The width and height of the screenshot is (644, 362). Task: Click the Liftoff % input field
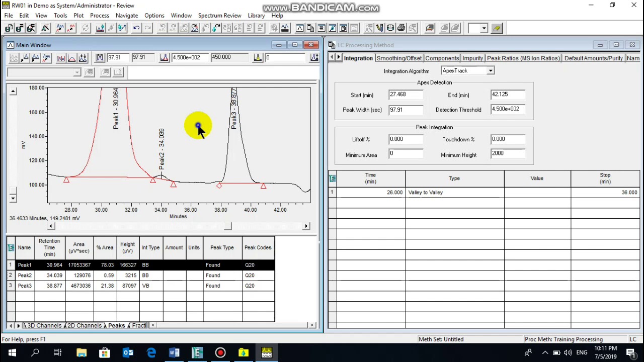[406, 139]
